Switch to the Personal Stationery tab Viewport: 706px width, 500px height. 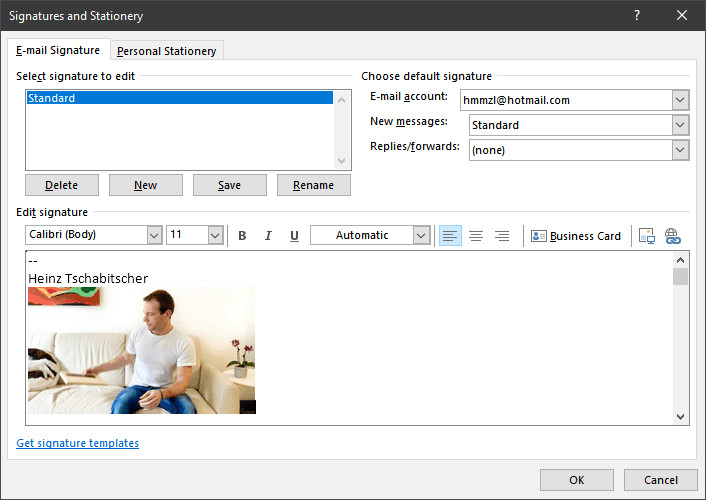tap(167, 51)
